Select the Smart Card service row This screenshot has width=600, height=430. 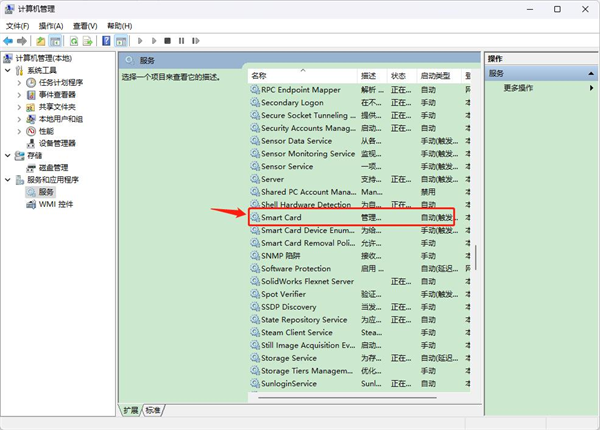[x=359, y=217]
